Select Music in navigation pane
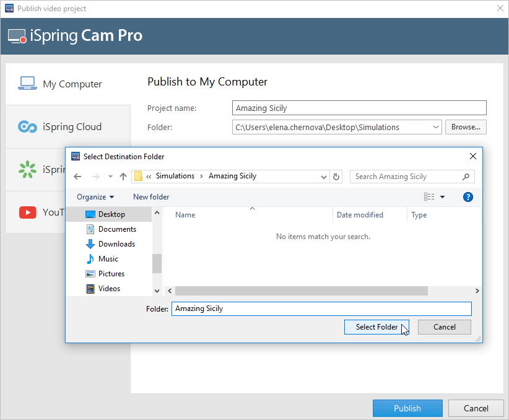509x420 pixels. (x=109, y=259)
